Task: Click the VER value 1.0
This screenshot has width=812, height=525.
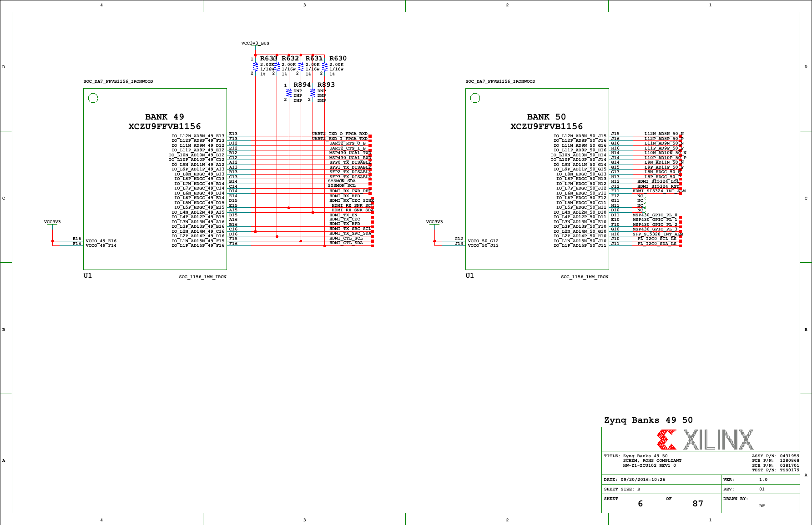Action: pos(763,480)
